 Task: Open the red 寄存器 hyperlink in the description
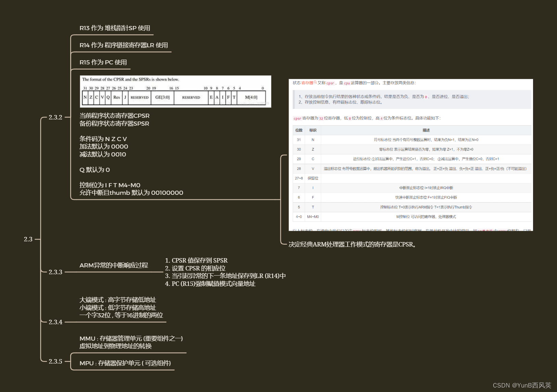click(307, 83)
